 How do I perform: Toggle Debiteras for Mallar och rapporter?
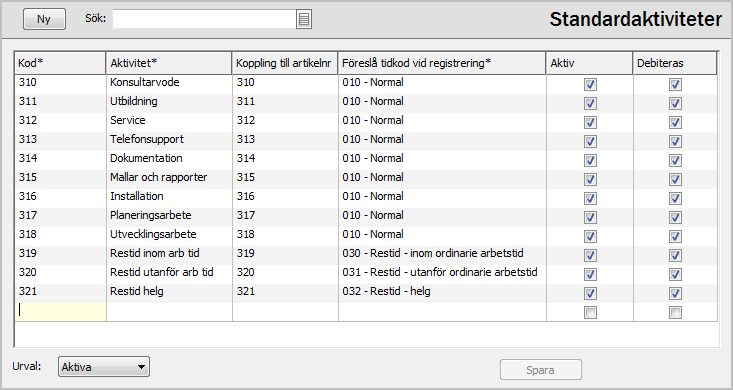tap(675, 180)
